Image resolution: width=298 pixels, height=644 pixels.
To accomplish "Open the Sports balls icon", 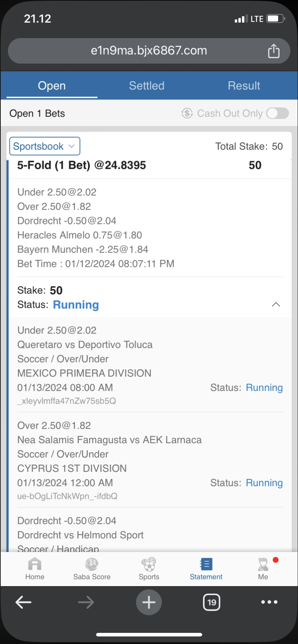I will [x=149, y=564].
